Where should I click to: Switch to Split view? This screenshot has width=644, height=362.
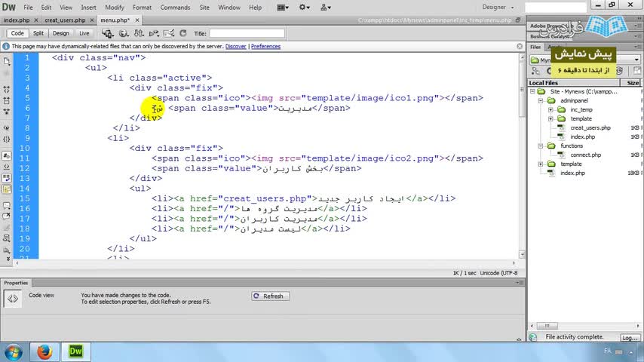pos(38,33)
